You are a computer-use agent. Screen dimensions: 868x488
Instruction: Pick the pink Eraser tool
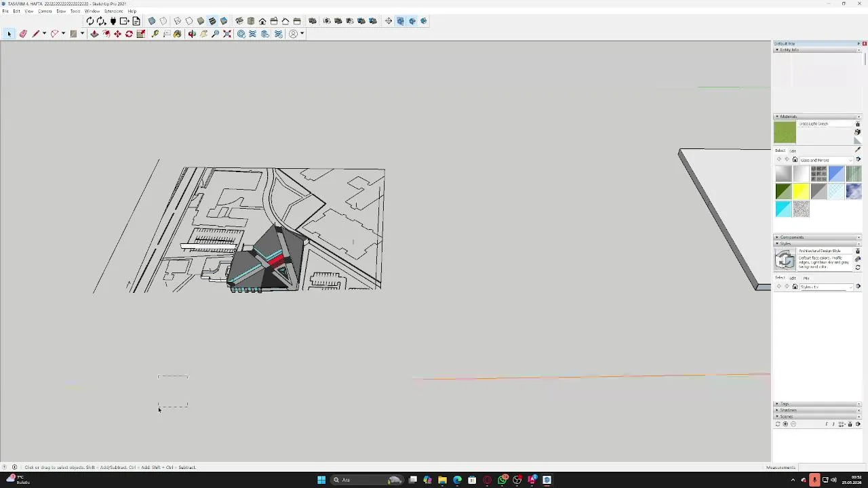pos(23,34)
